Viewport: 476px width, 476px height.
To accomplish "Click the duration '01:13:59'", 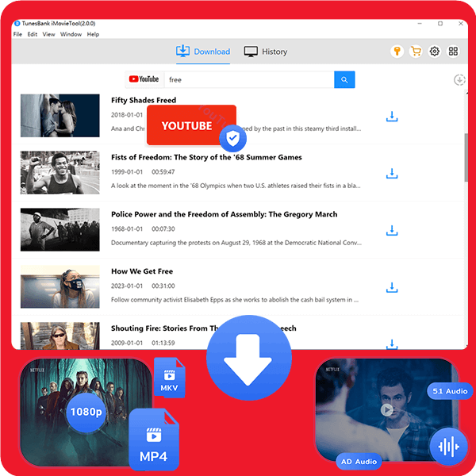I will (163, 343).
